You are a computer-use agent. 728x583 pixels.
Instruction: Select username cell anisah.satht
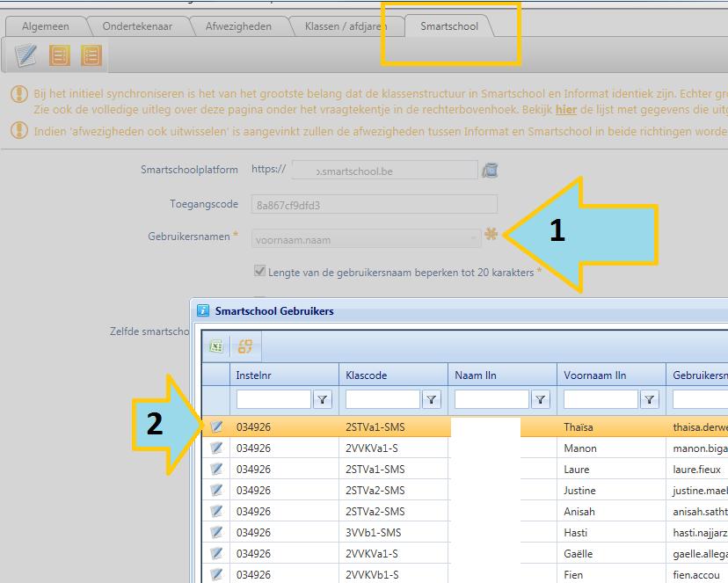click(697, 512)
